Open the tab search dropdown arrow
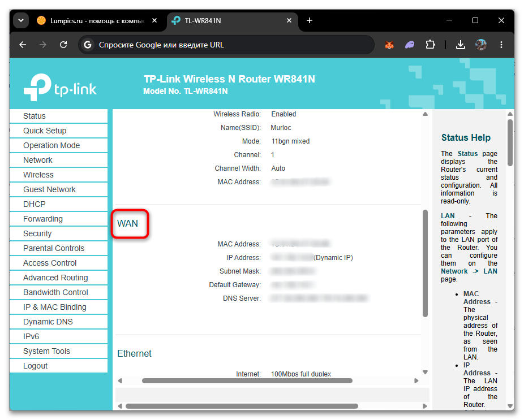 coord(21,20)
